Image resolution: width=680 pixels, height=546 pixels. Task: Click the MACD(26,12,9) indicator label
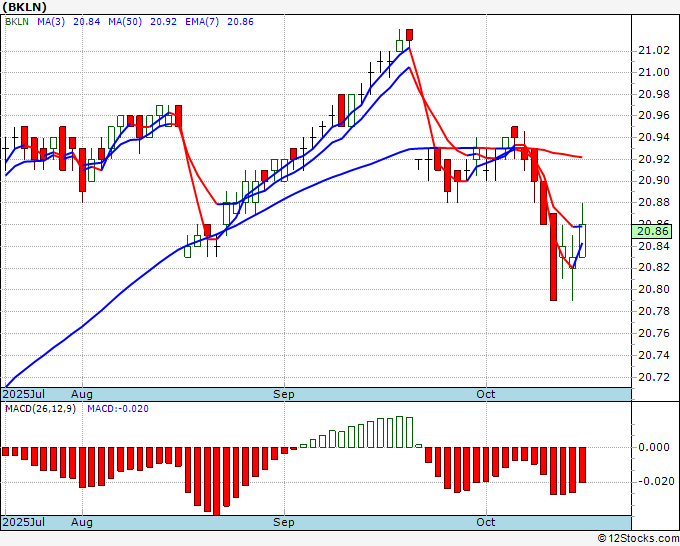[x=40, y=409]
